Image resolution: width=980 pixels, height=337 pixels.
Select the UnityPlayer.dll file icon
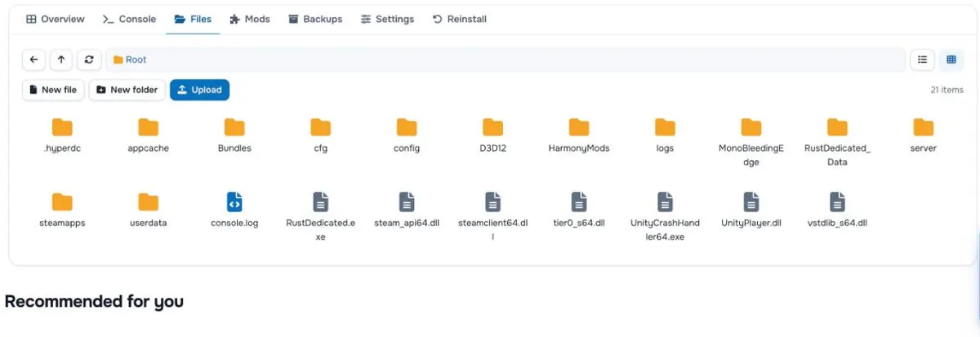coord(751,202)
